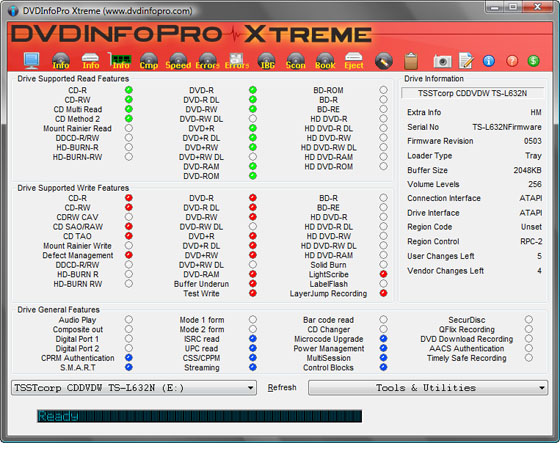Click the Buffer Size value '2048KB'

pyautogui.click(x=528, y=170)
